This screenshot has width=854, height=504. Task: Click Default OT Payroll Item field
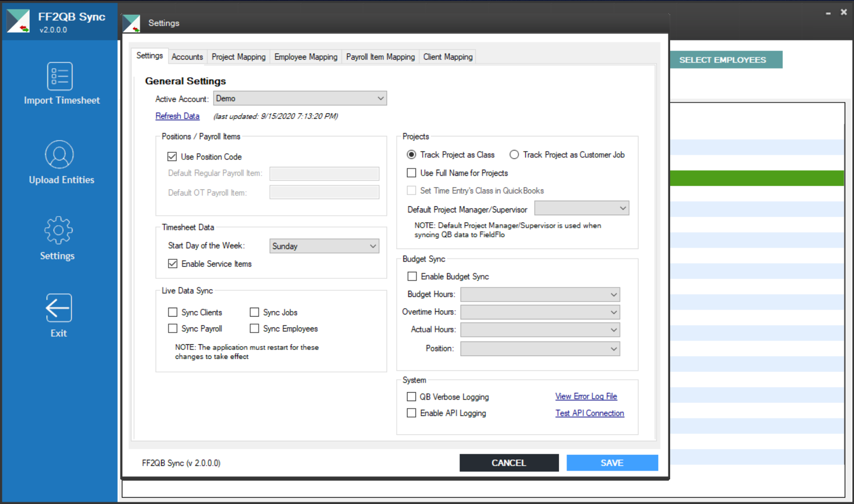tap(324, 192)
